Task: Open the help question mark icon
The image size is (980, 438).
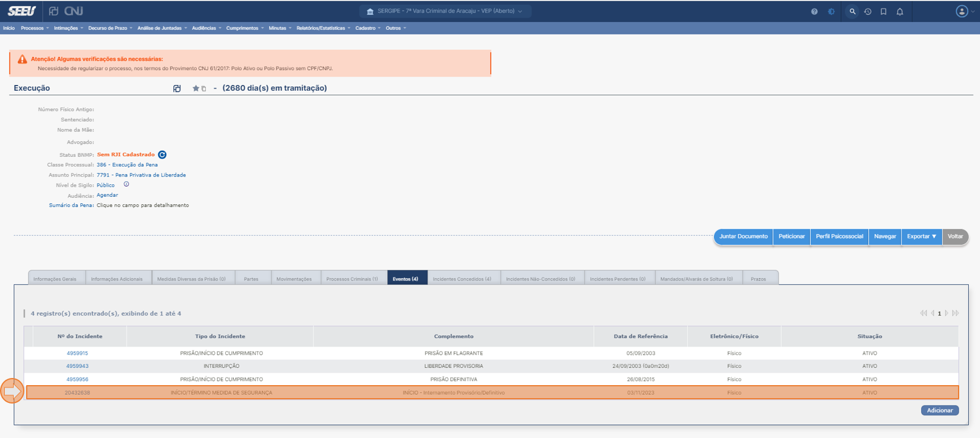Action: (814, 11)
